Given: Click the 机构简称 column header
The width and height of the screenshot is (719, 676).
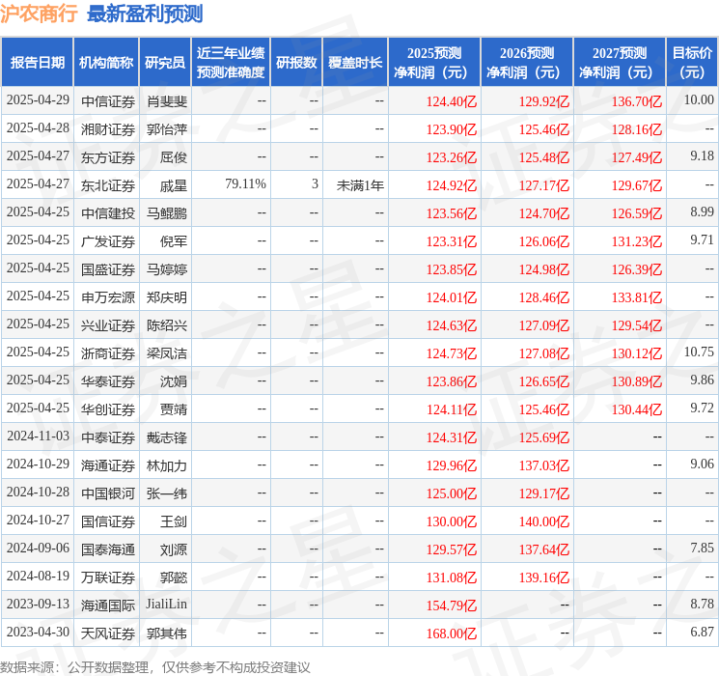Looking at the screenshot, I should point(106,62).
